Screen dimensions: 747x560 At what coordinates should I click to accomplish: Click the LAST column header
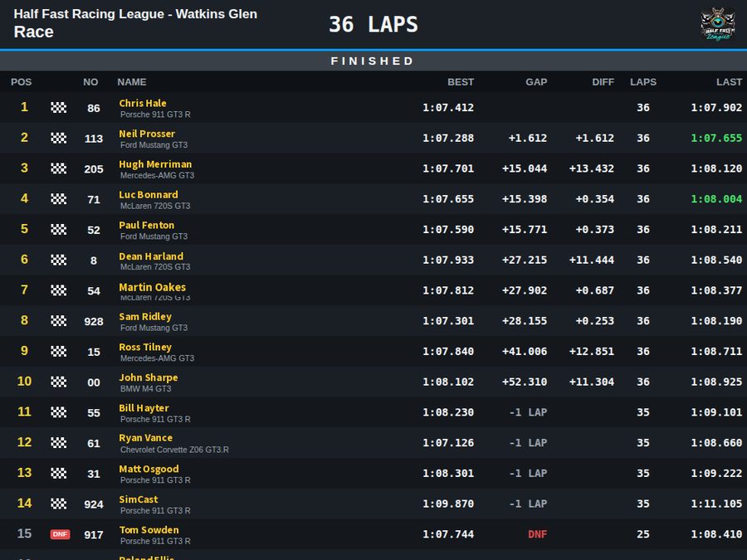[730, 82]
